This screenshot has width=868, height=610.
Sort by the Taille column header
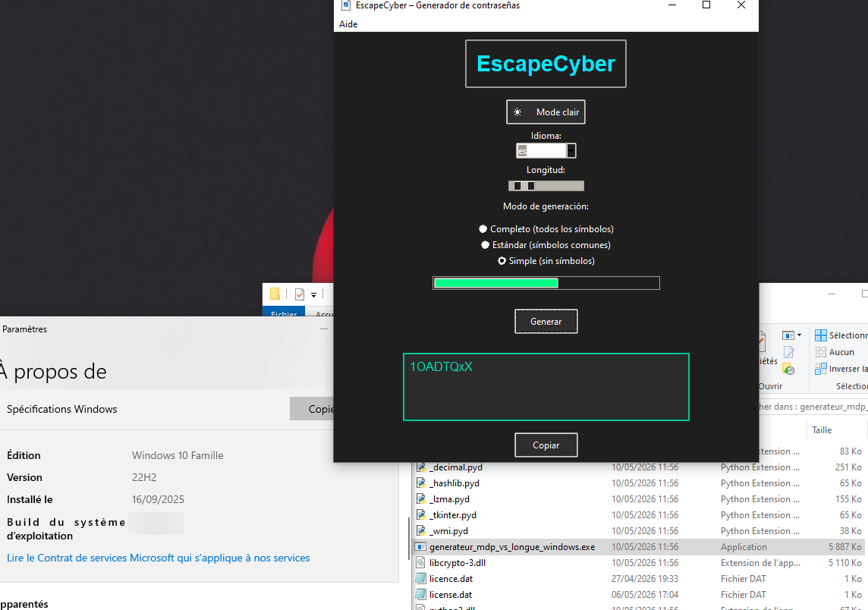pos(822,430)
